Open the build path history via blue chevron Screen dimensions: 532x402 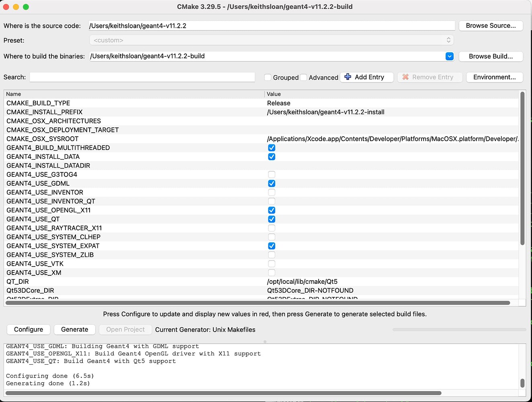[449, 56]
